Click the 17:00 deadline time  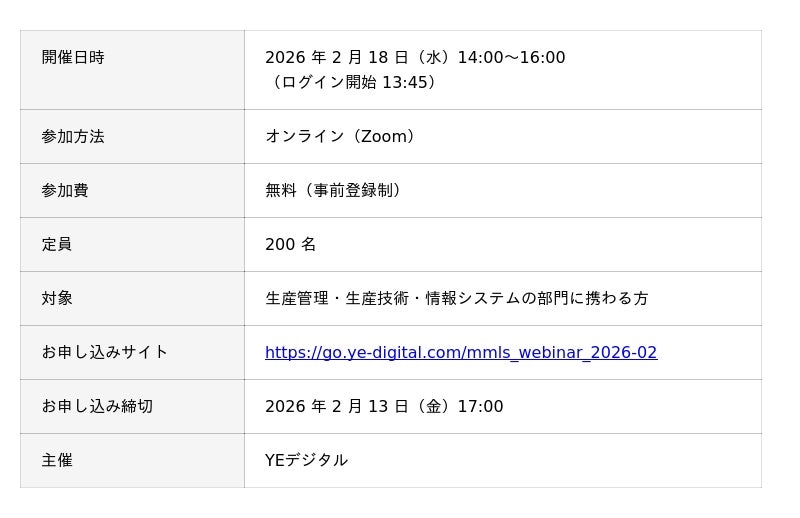[x=480, y=407]
